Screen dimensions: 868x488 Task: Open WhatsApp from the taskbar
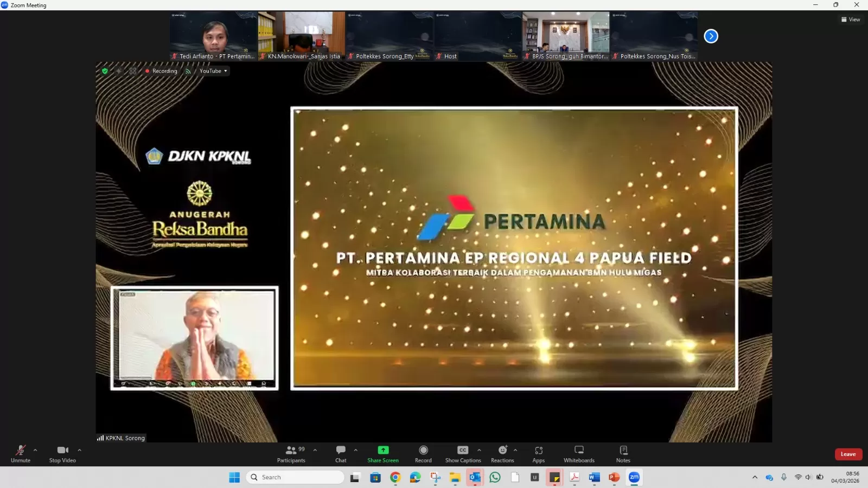pyautogui.click(x=495, y=477)
